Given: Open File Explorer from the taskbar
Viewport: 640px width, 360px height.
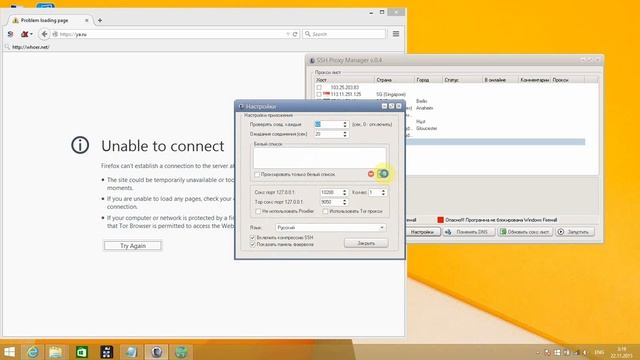Looking at the screenshot, I should coord(56,352).
